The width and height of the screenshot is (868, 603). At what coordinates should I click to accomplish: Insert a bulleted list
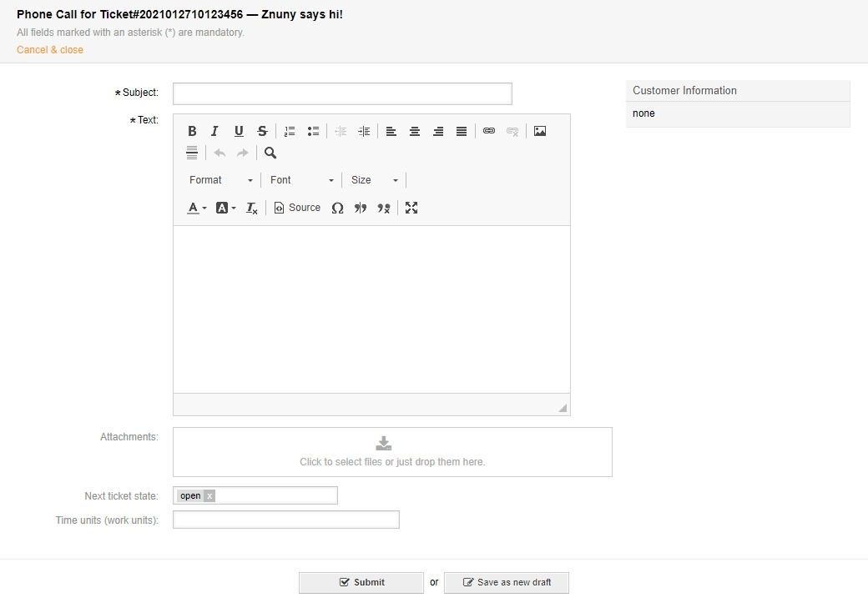[313, 131]
